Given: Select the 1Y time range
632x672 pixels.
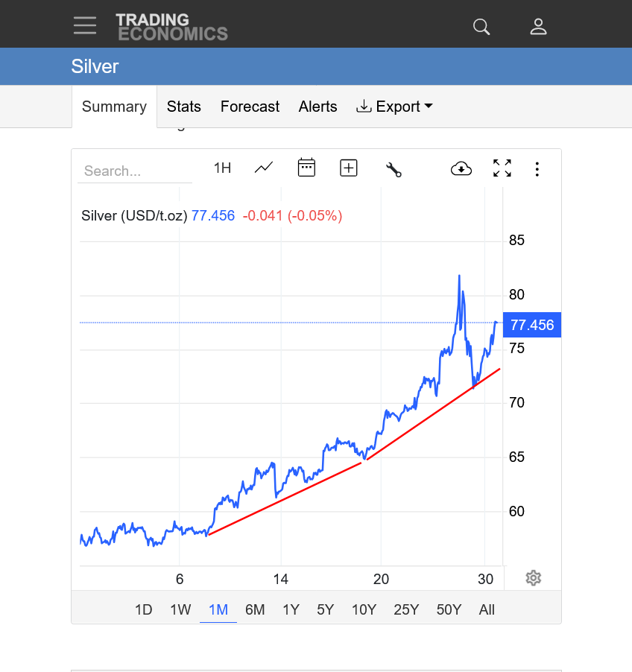Looking at the screenshot, I should (291, 609).
